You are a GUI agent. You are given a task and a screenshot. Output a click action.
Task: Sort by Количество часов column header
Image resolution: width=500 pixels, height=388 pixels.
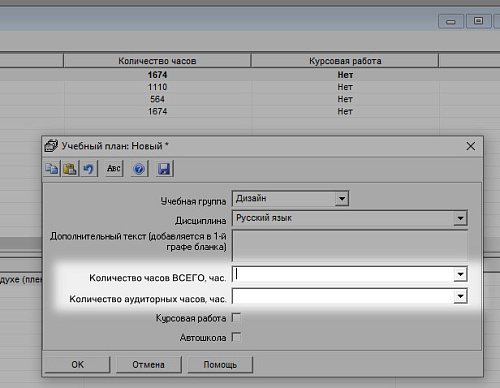157,61
